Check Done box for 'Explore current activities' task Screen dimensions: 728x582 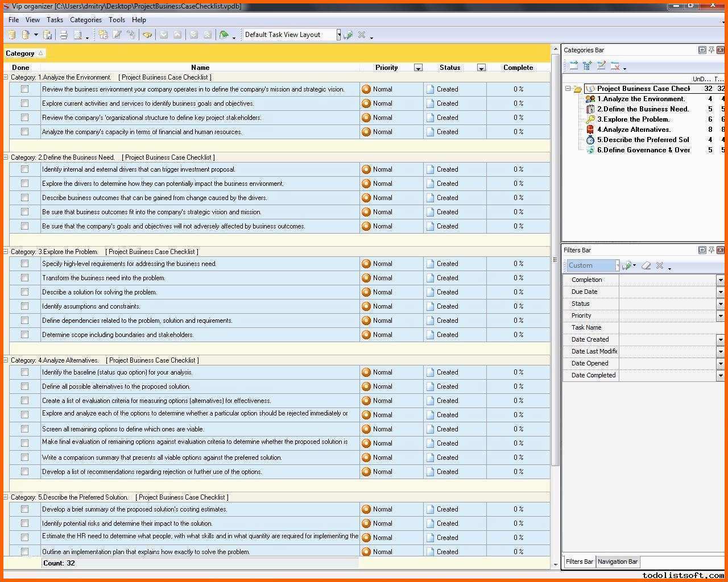point(24,103)
